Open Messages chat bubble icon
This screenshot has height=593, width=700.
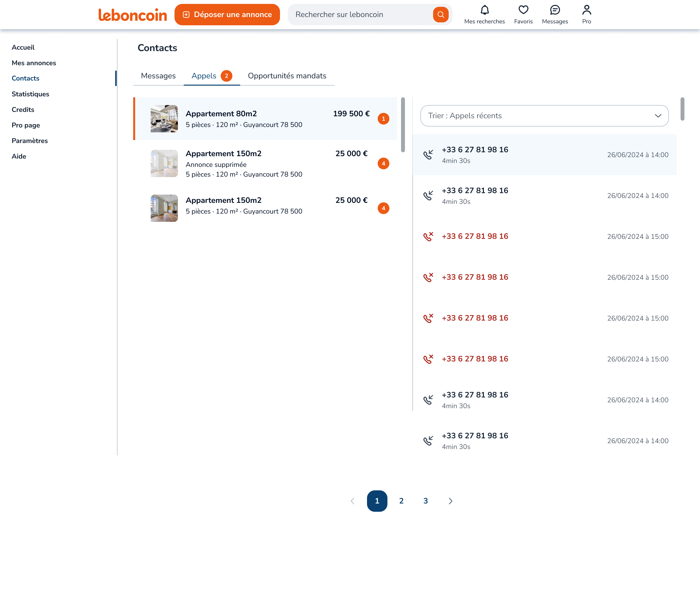(x=555, y=10)
